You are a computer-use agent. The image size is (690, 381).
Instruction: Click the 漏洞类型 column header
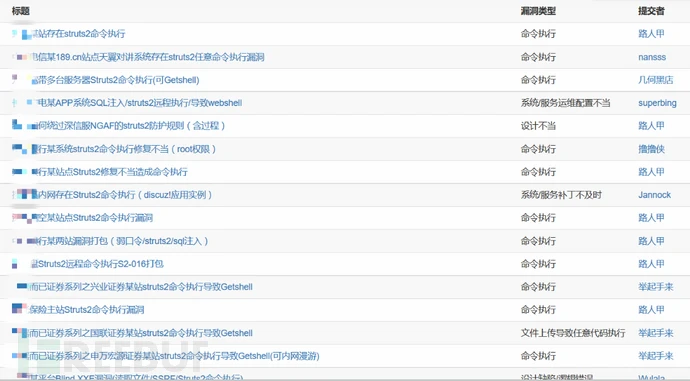[538, 11]
